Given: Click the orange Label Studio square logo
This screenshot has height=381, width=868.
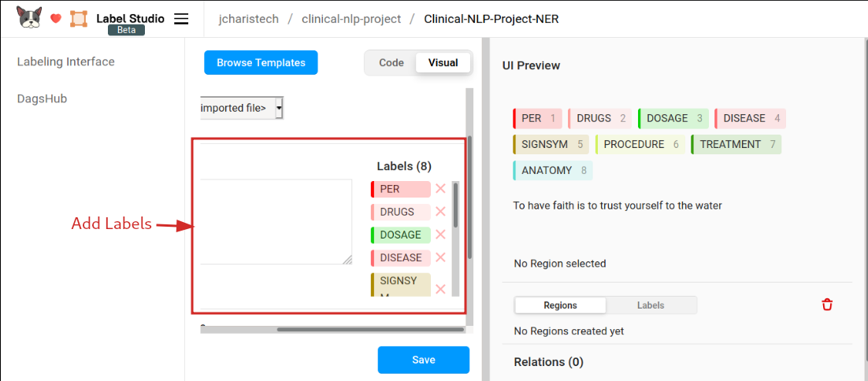Looking at the screenshot, I should pyautogui.click(x=79, y=19).
